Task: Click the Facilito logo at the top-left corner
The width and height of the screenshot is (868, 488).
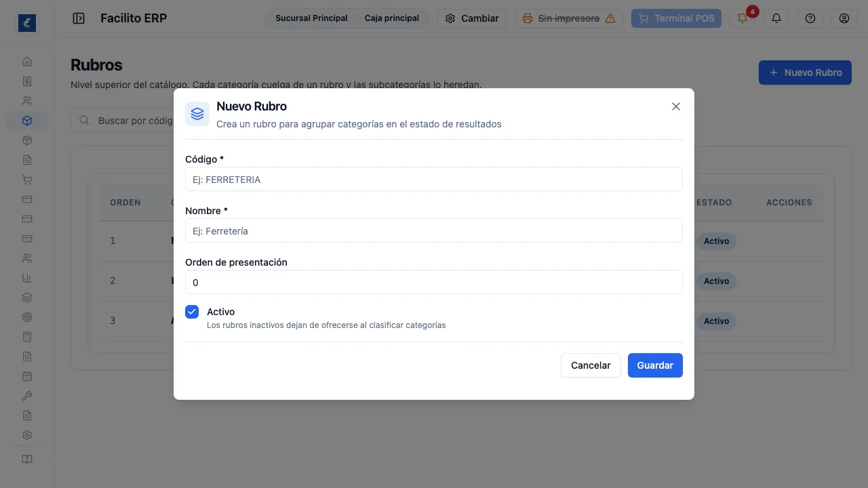Action: [x=27, y=23]
